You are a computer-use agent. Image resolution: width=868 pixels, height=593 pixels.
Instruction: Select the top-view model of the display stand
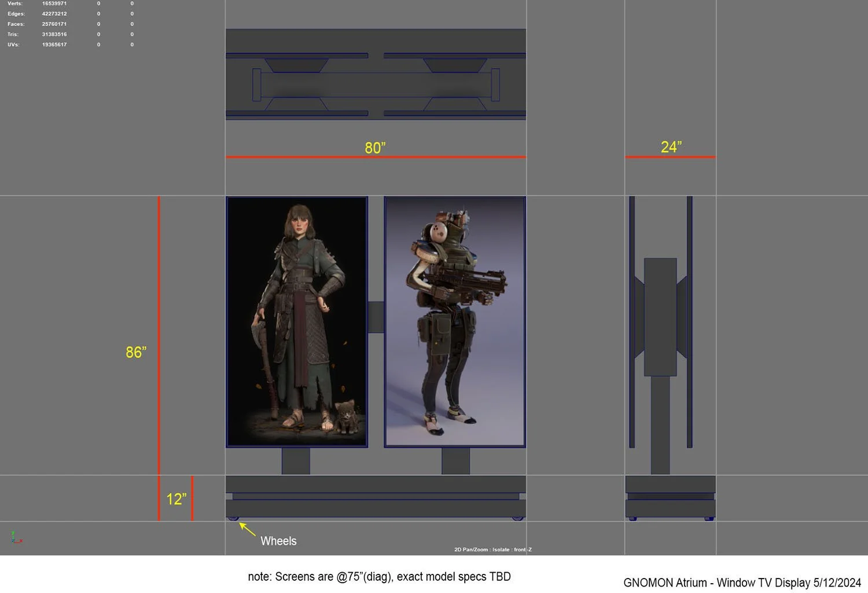point(376,74)
